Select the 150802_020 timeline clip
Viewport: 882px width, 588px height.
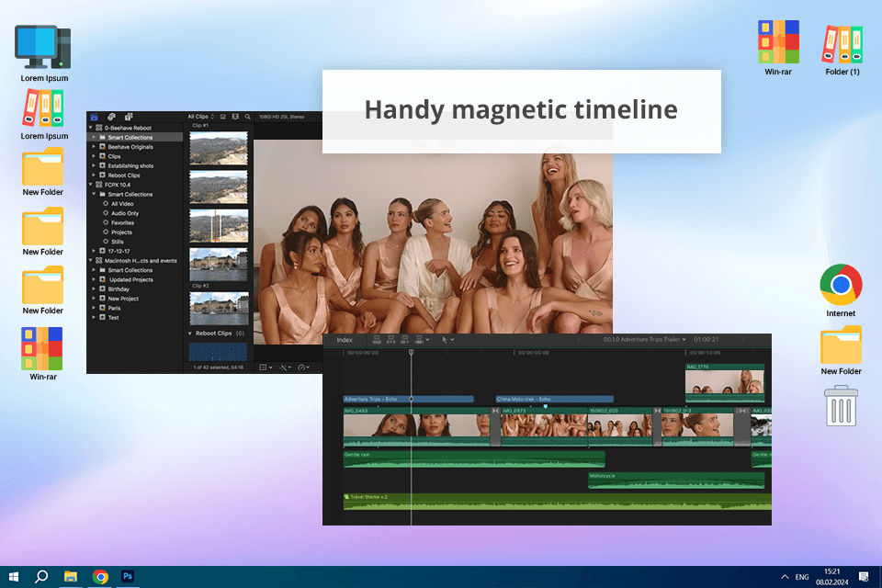pyautogui.click(x=620, y=427)
